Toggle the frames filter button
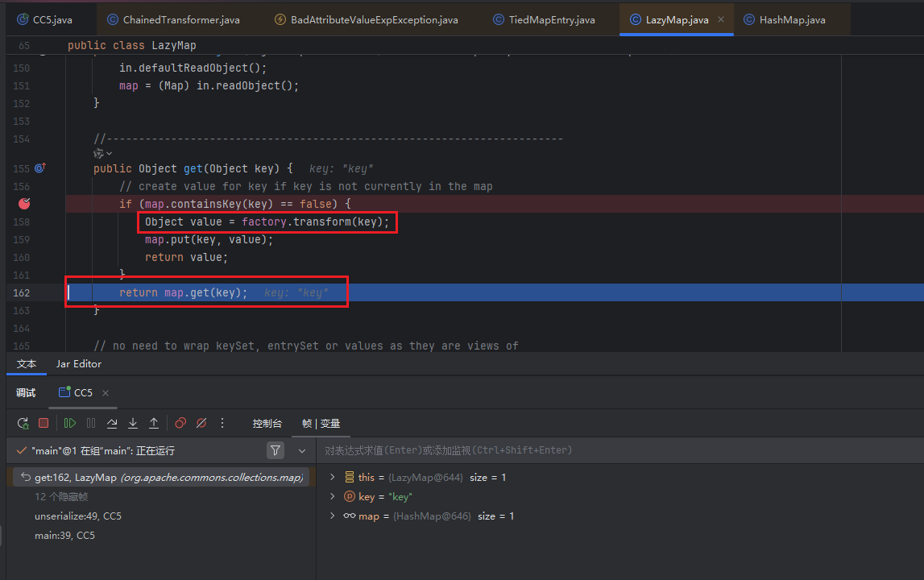Image resolution: width=924 pixels, height=580 pixels. [x=276, y=450]
